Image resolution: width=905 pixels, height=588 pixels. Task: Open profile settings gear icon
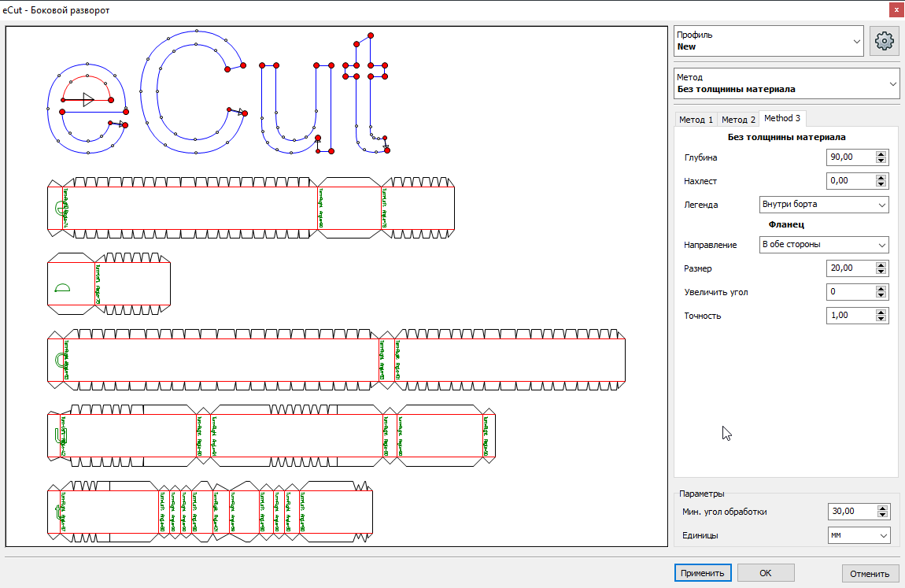[884, 41]
